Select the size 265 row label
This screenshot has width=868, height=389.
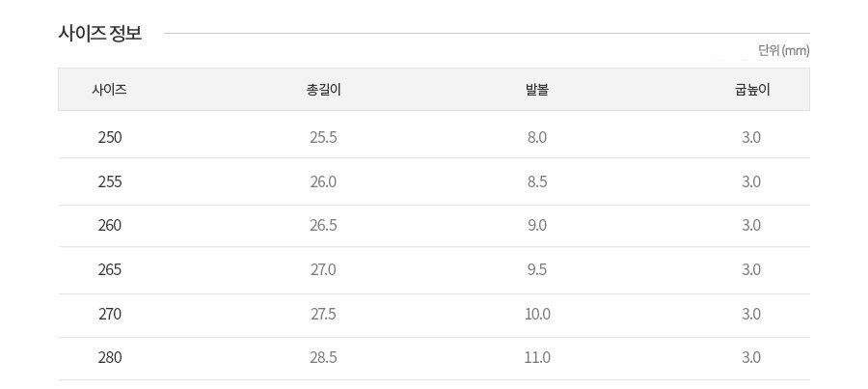click(110, 269)
